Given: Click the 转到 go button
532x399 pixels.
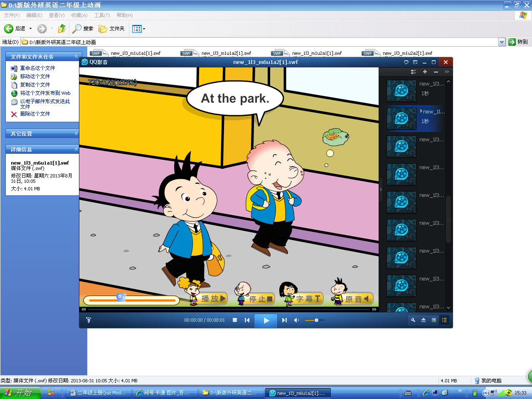Looking at the screenshot, I should click(x=518, y=42).
